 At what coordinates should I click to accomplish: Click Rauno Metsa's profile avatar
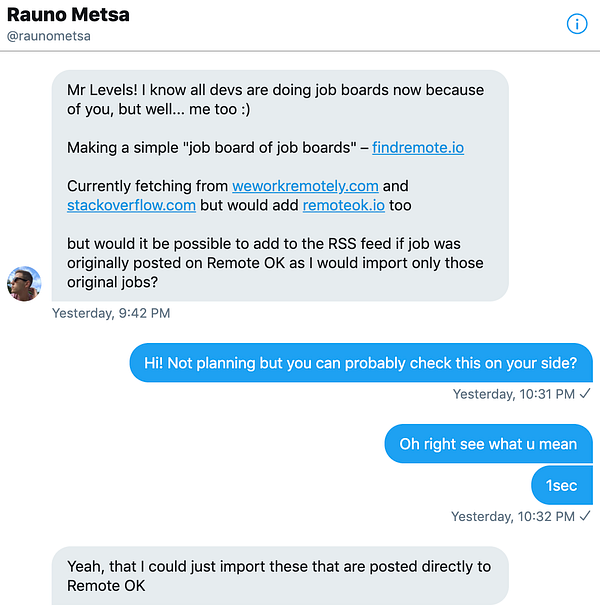(24, 283)
